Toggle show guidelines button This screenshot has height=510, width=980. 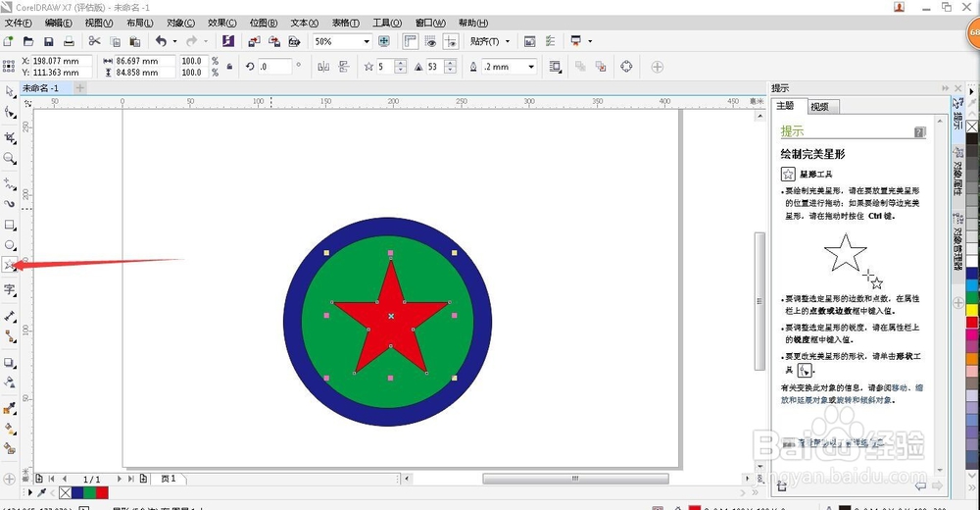(450, 41)
